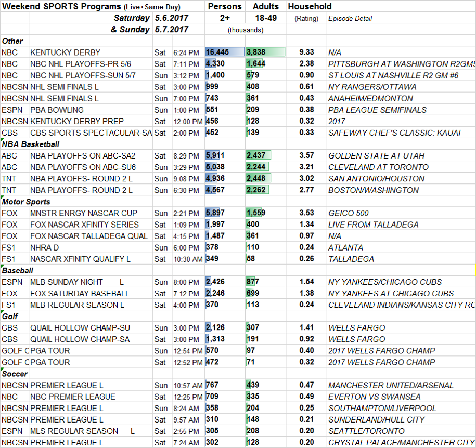Select CLEVELAND AT TORONTO detail cell
This screenshot has height=448, width=476.
point(401,167)
